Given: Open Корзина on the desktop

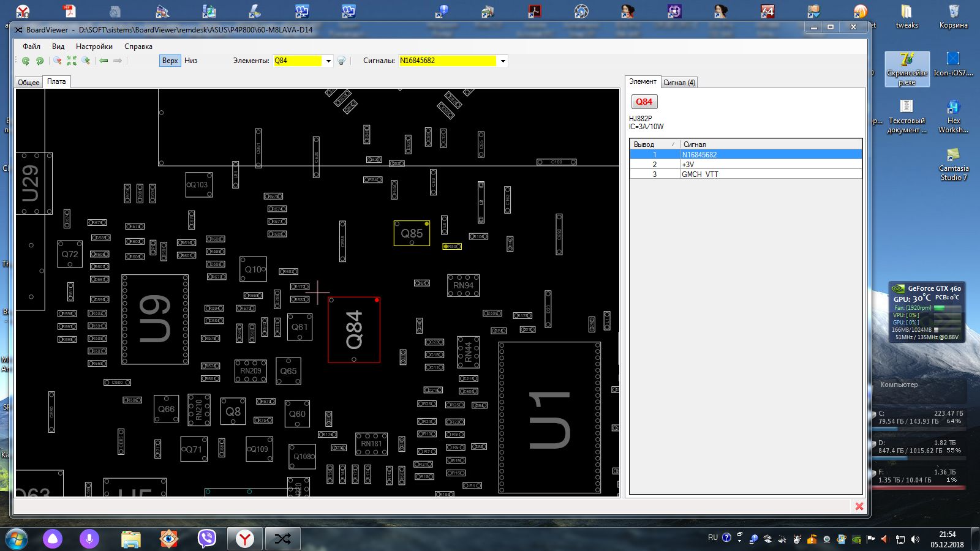Looking at the screenshot, I should click(x=953, y=17).
